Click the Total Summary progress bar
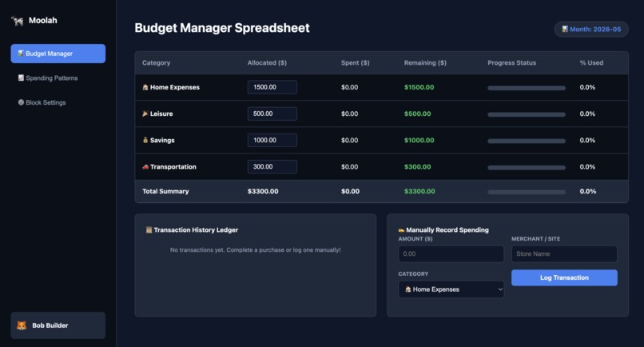This screenshot has width=644, height=347. 526,192
